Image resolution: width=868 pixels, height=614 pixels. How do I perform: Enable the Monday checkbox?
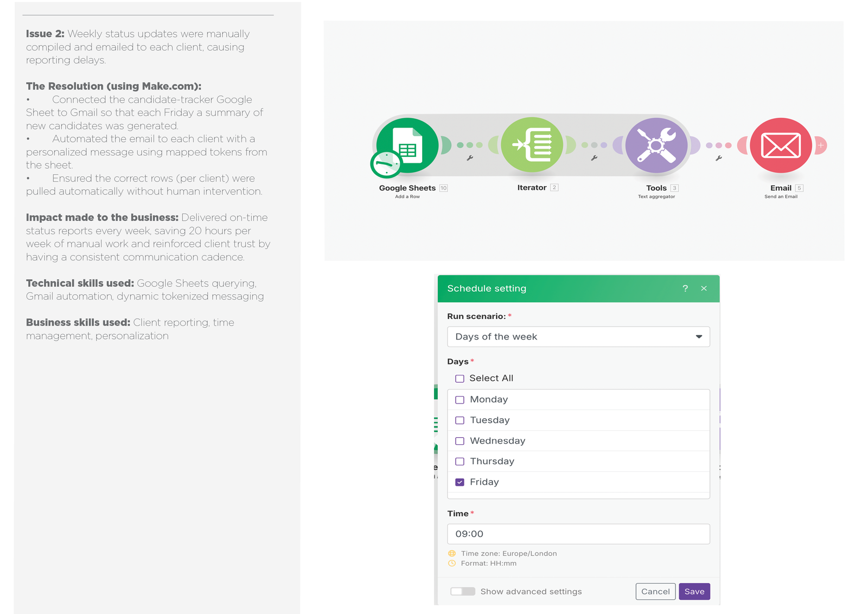(x=459, y=400)
